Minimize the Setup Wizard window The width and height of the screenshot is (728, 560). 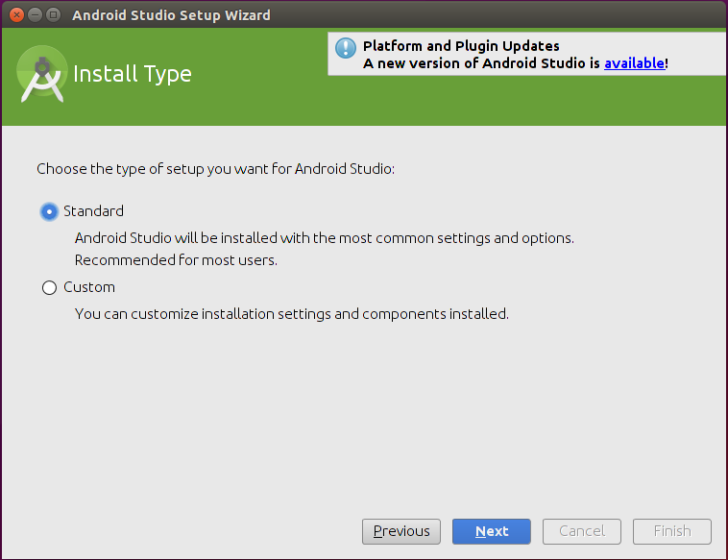36,14
